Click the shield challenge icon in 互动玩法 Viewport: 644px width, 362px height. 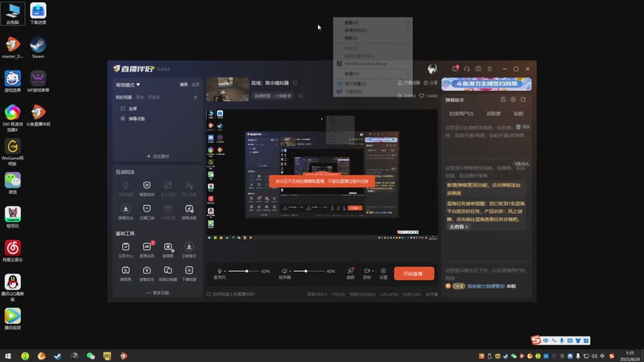click(x=147, y=188)
